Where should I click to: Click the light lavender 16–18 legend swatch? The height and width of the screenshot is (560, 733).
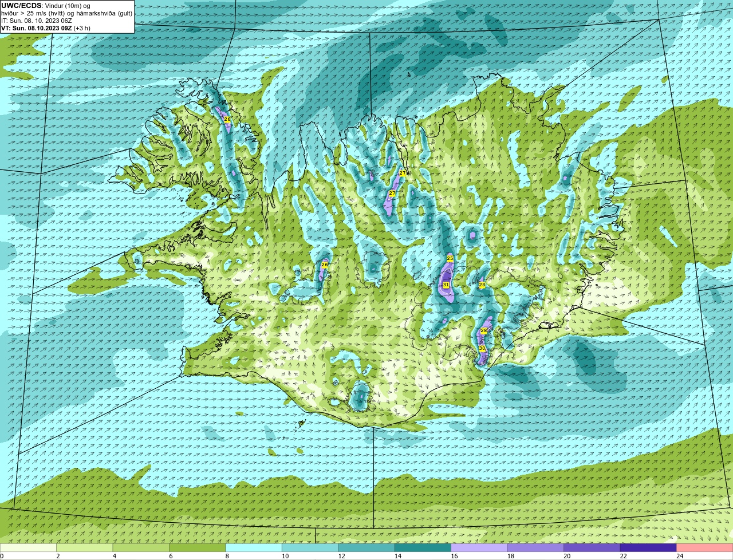click(480, 547)
